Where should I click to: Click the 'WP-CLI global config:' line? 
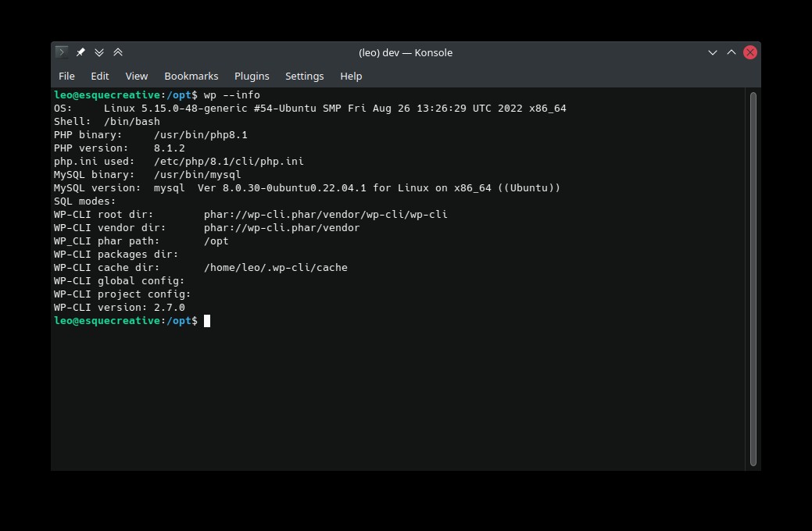(x=119, y=281)
